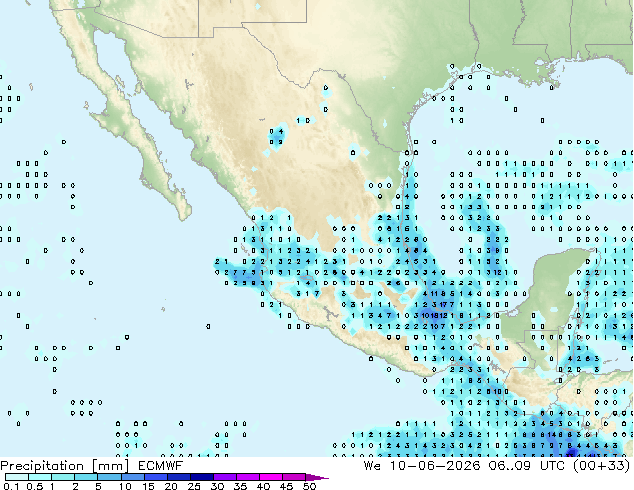
Task: Click the '0.5' legend scale value
Action: pos(34,486)
